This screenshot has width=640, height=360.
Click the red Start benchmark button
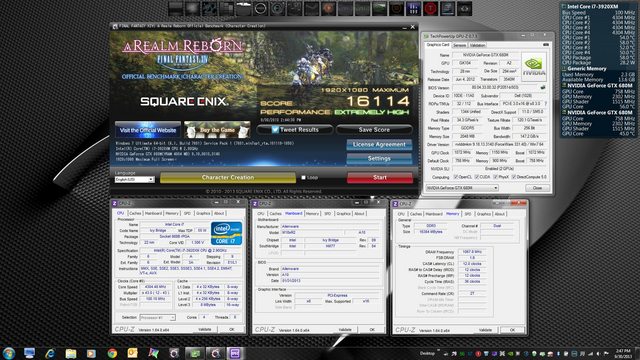380,178
